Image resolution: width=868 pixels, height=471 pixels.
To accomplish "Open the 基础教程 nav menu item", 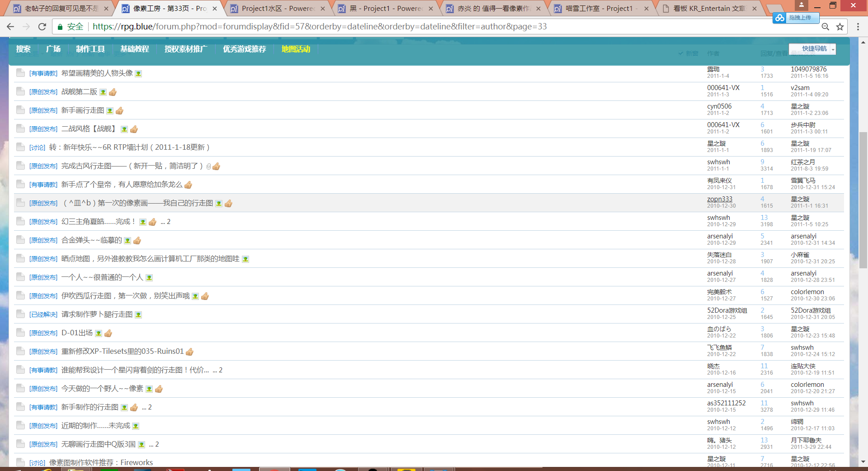I will click(135, 49).
